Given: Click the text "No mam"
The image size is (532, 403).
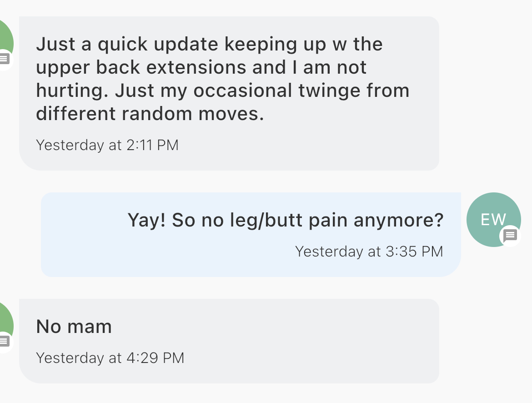Looking at the screenshot, I should [74, 327].
